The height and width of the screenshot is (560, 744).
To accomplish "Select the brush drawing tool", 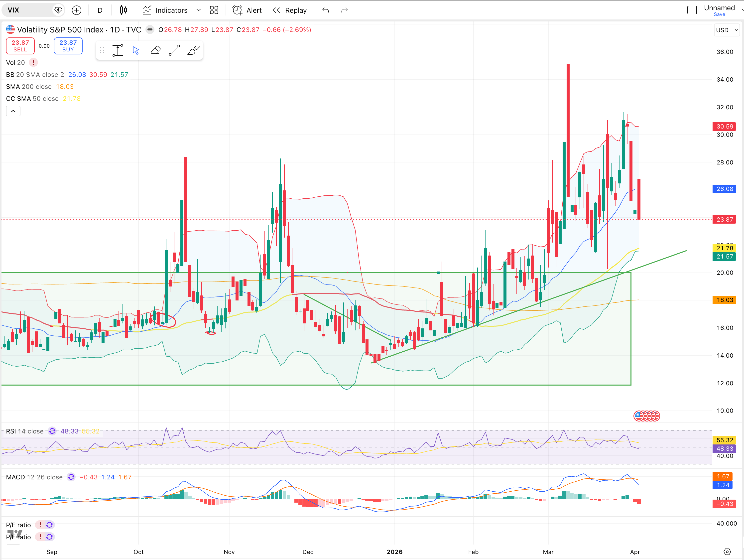I will pos(194,50).
